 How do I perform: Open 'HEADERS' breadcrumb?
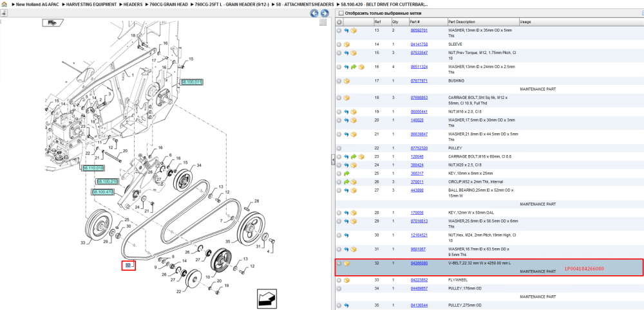[132, 4]
